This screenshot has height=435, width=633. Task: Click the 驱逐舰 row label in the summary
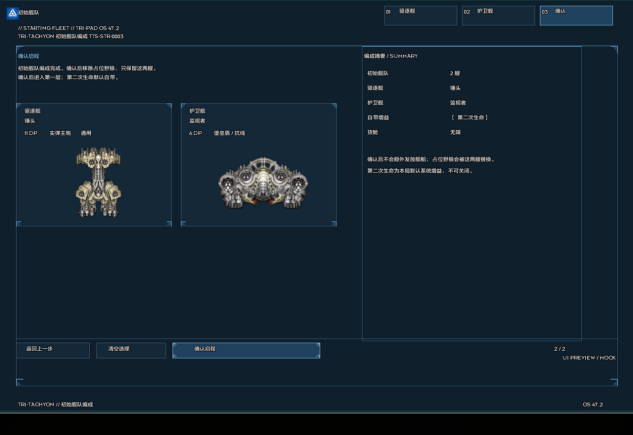(x=375, y=88)
